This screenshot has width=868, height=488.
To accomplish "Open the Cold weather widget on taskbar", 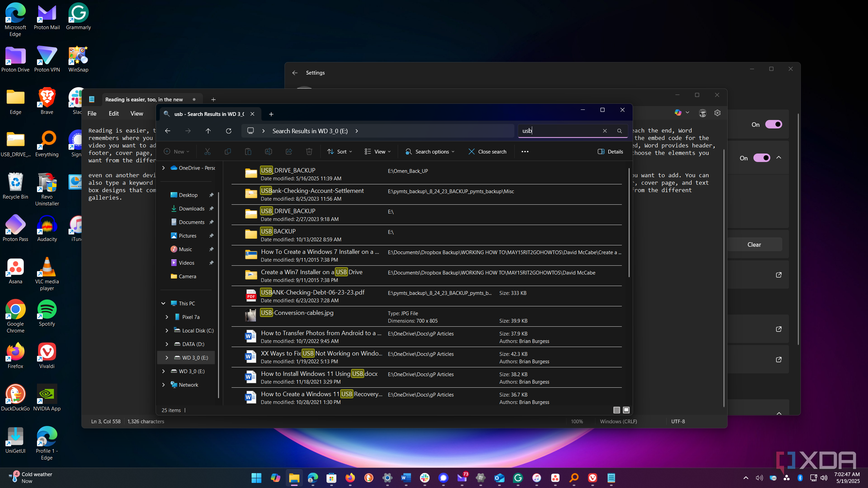I will [31, 478].
